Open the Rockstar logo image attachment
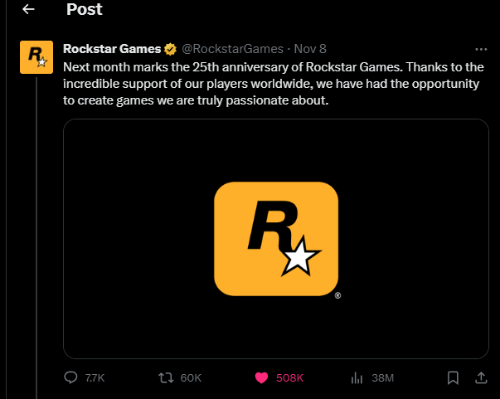Viewport: 500px width, 399px height. (x=276, y=239)
